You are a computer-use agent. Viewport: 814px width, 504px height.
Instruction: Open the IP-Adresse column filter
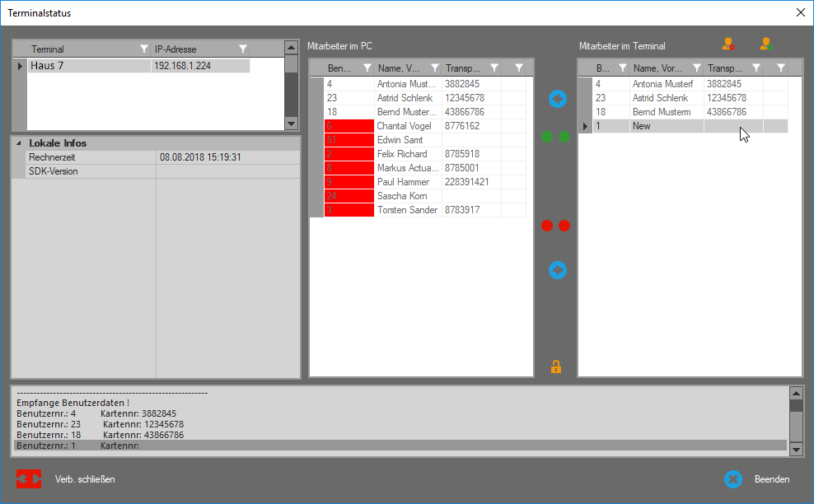243,49
